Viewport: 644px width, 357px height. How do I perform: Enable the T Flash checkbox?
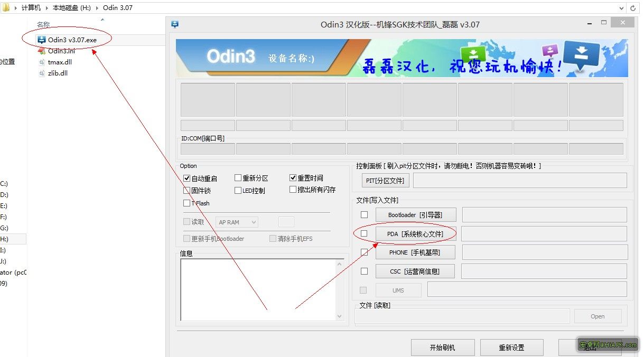point(186,203)
